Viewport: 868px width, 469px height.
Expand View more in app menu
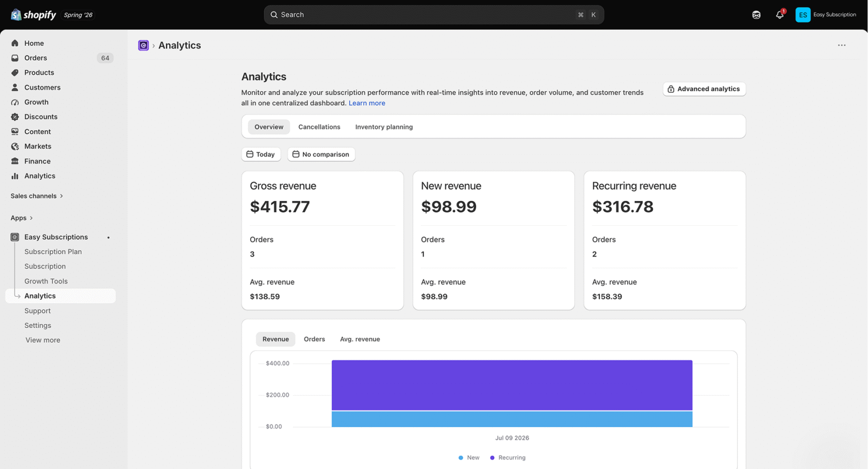[43, 340]
